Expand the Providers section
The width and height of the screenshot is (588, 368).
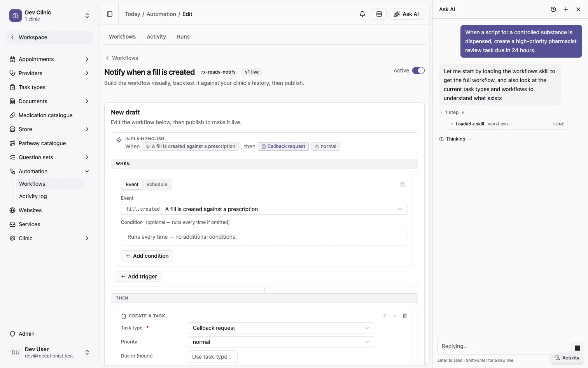(x=87, y=73)
